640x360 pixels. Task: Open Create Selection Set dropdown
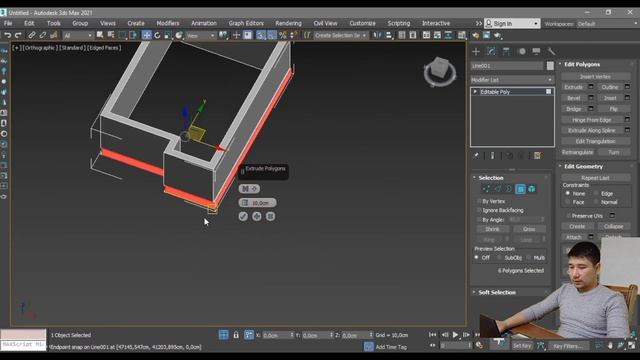pos(340,36)
